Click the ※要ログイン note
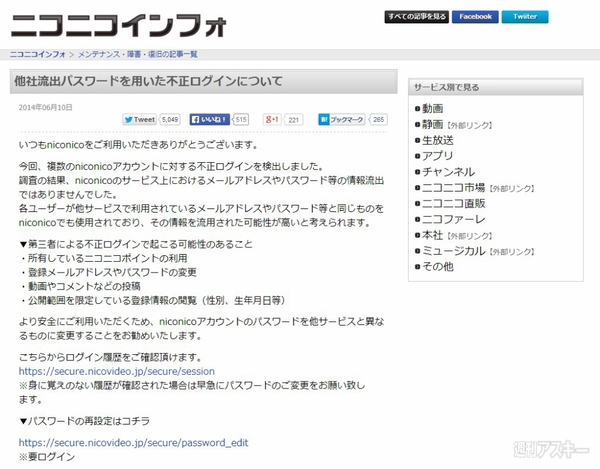This screenshot has width=600, height=469. pyautogui.click(x=47, y=457)
